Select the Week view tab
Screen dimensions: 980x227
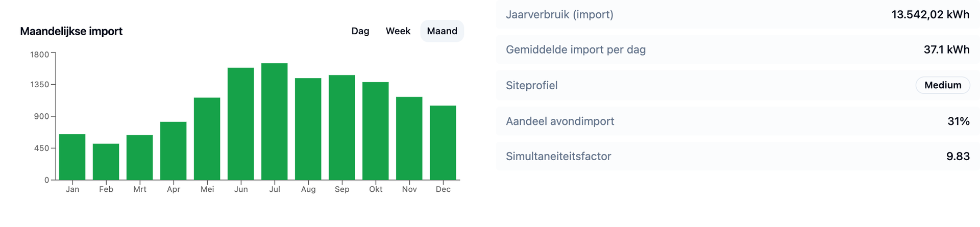point(398,31)
